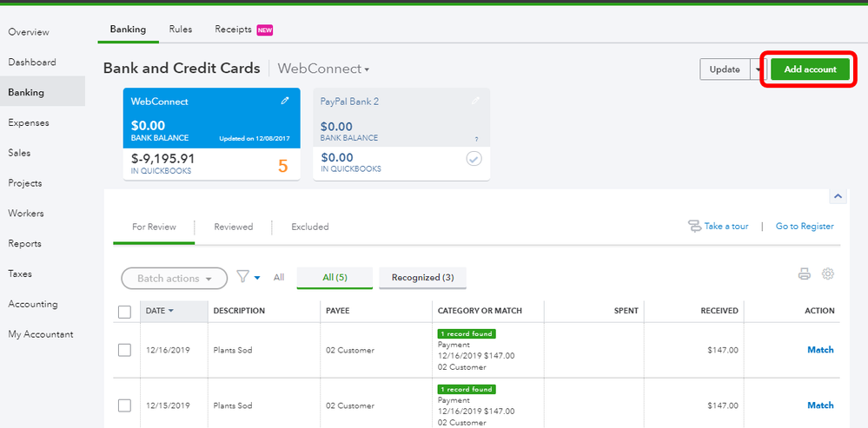
Task: Click the Update button
Action: [x=725, y=69]
